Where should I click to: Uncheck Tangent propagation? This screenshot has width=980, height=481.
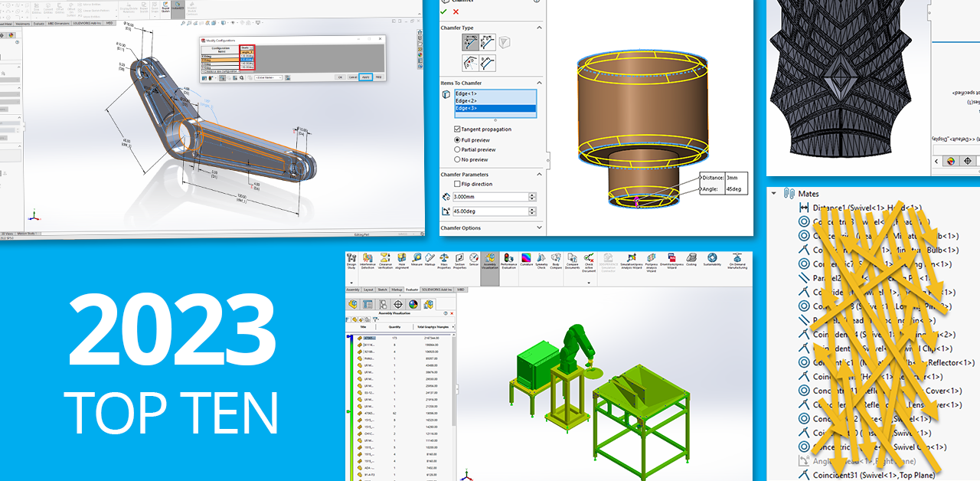click(x=457, y=129)
